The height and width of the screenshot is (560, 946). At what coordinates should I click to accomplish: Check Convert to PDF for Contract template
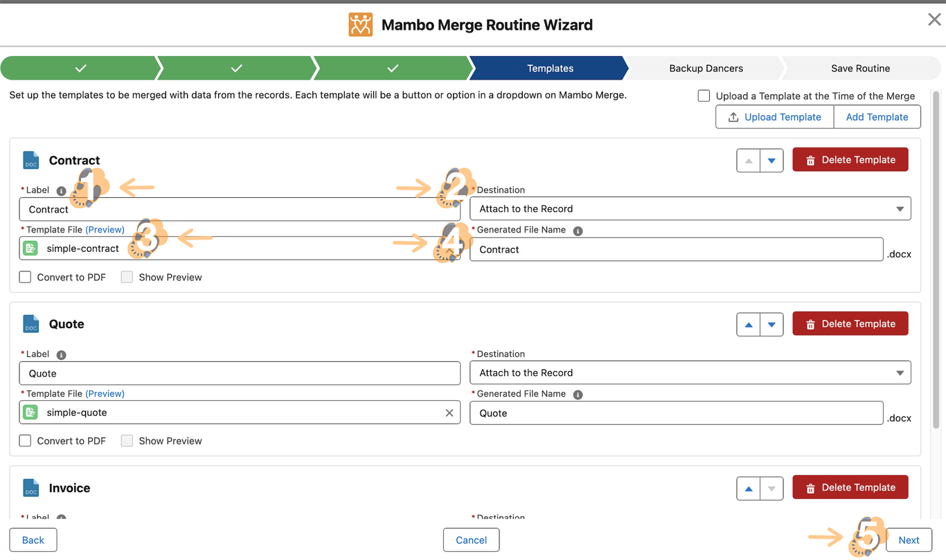tap(26, 277)
